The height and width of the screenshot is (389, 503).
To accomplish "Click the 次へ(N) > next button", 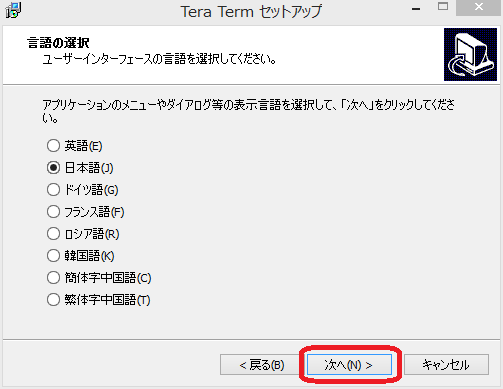I will coord(349,365).
